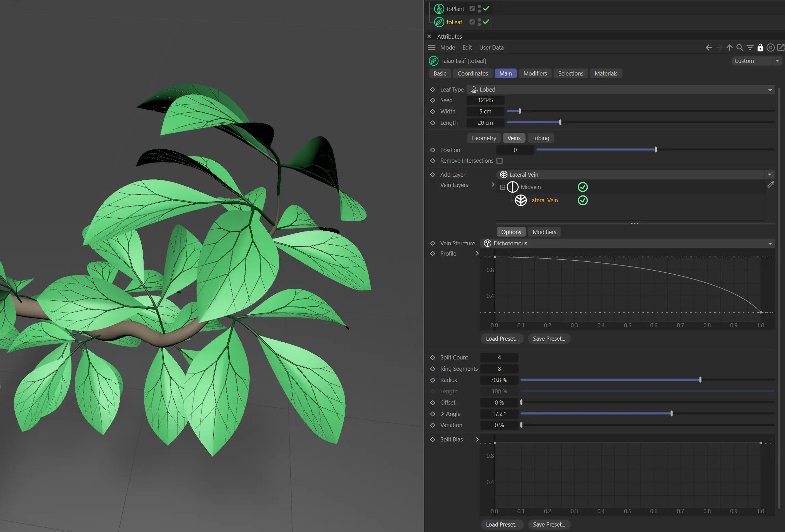Disable the Lateral Vein layer checkmark
785x532 pixels.
click(x=583, y=201)
